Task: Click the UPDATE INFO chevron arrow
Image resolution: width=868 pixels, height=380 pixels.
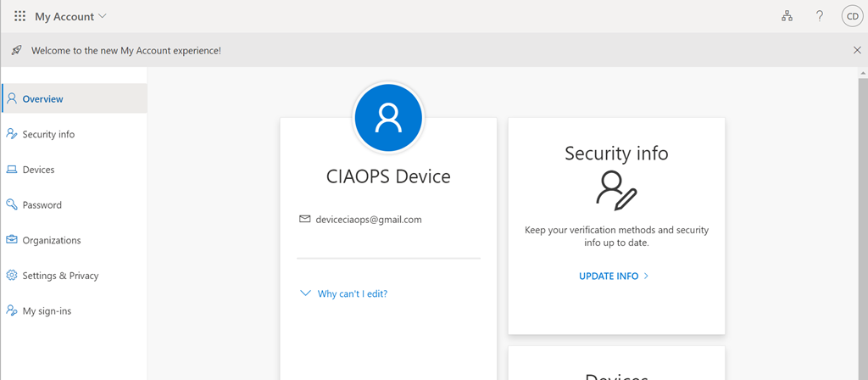Action: click(x=647, y=276)
